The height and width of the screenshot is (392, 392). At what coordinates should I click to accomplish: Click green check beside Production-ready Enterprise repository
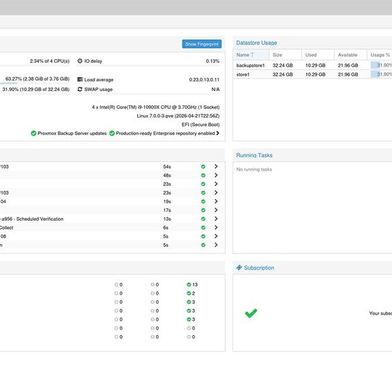(x=112, y=133)
